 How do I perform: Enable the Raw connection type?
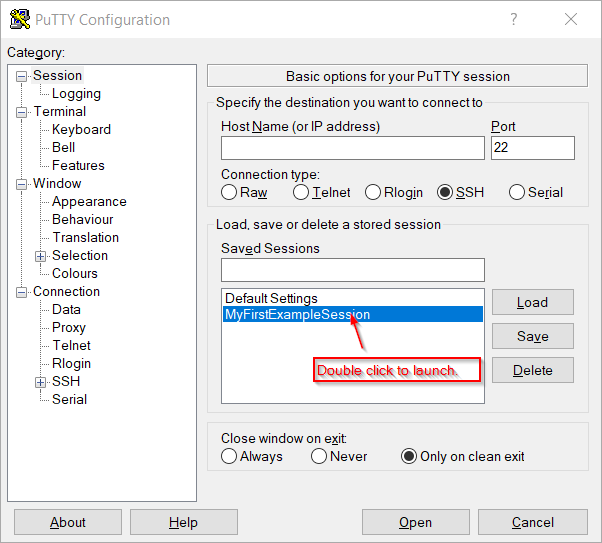[x=230, y=193]
